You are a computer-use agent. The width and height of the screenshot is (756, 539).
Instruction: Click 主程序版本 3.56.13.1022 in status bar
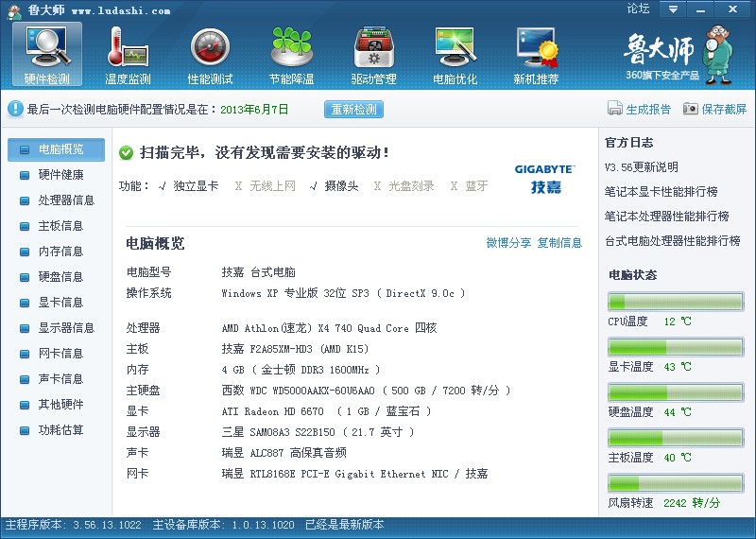pyautogui.click(x=74, y=525)
